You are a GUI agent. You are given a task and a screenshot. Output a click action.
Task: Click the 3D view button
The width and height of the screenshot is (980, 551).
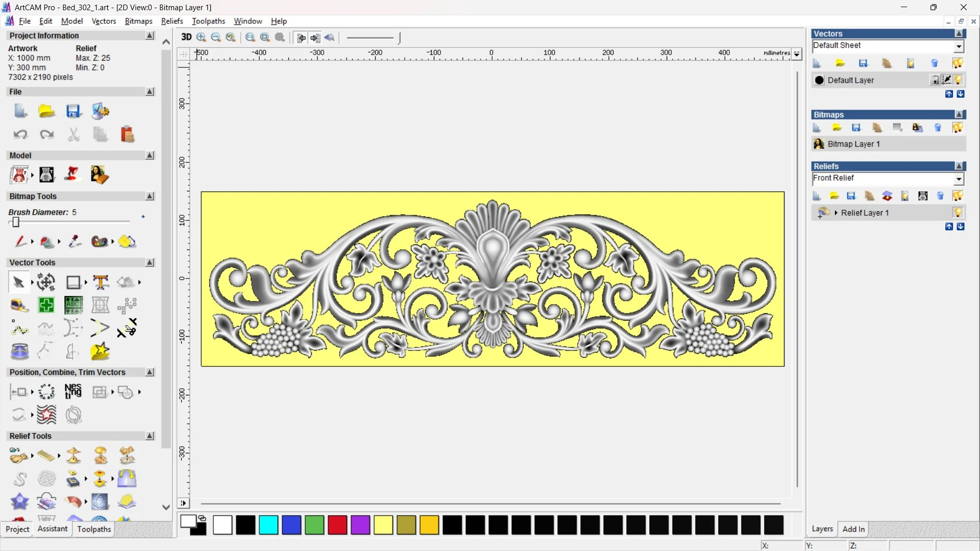click(186, 37)
